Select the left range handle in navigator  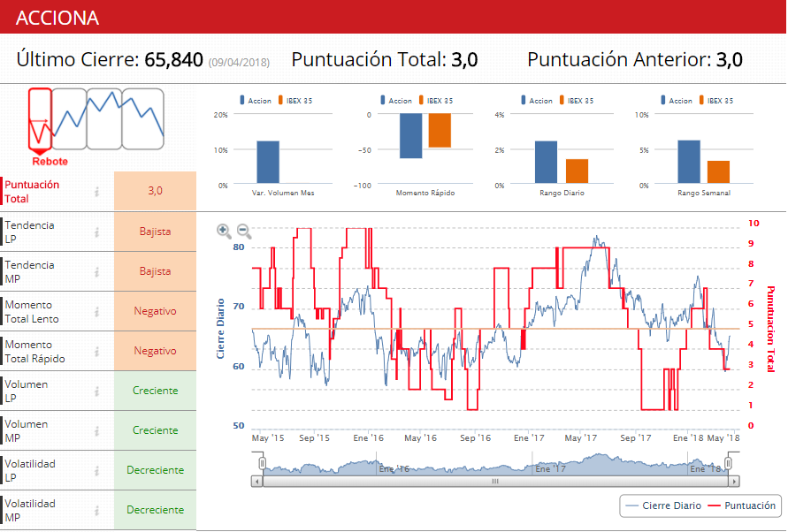pos(262,463)
